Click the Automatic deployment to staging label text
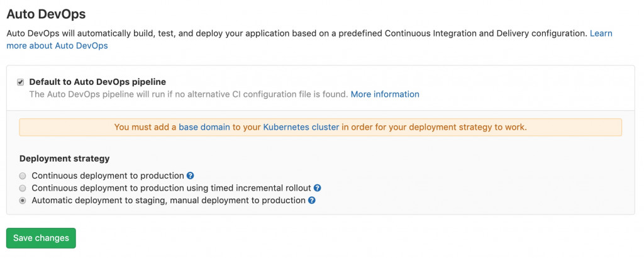The image size is (644, 258). coord(168,201)
